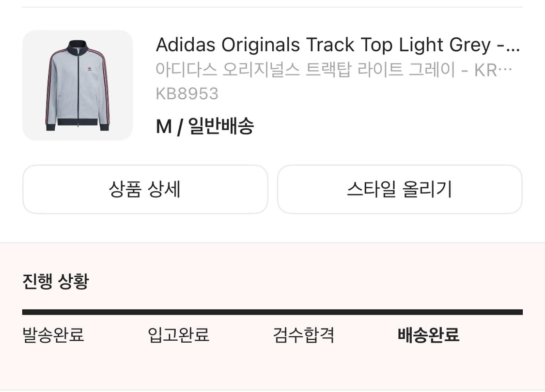
Task: Select the '발송완료' shipping stage label
Action: point(52,334)
